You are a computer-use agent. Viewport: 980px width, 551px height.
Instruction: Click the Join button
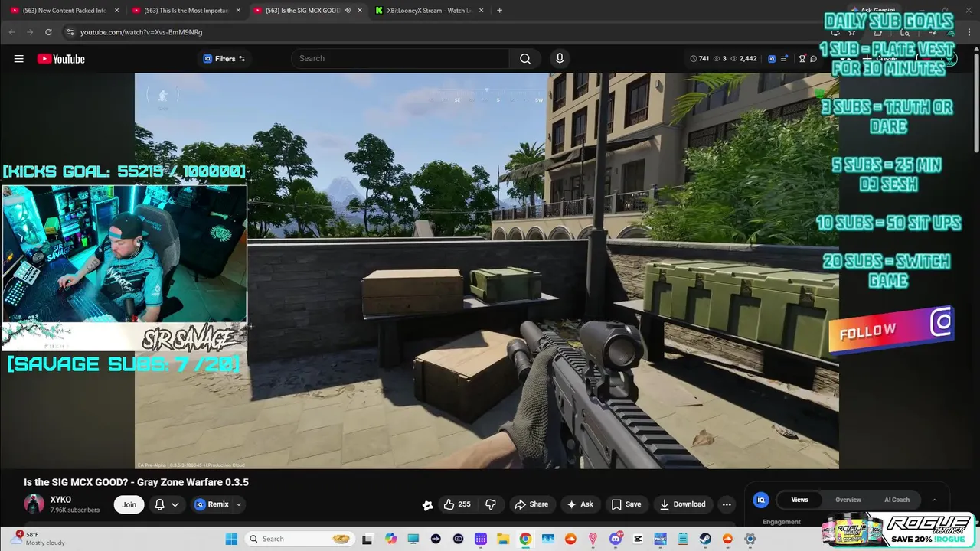129,504
